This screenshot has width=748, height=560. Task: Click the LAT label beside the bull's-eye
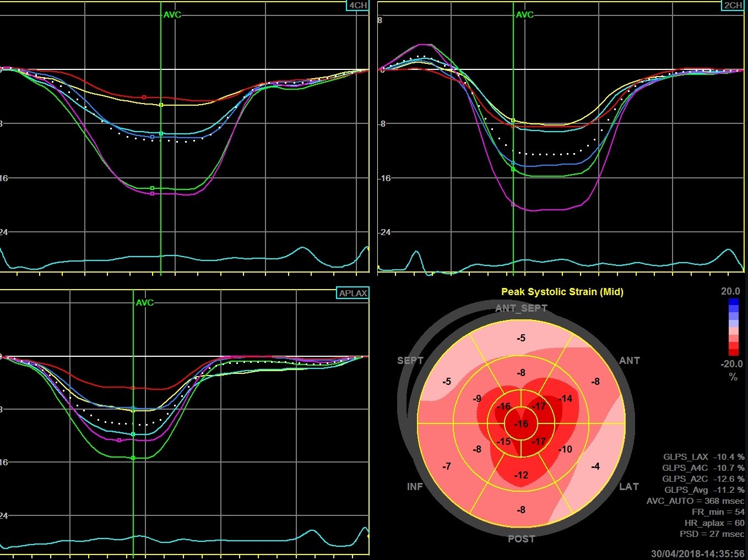(x=629, y=487)
